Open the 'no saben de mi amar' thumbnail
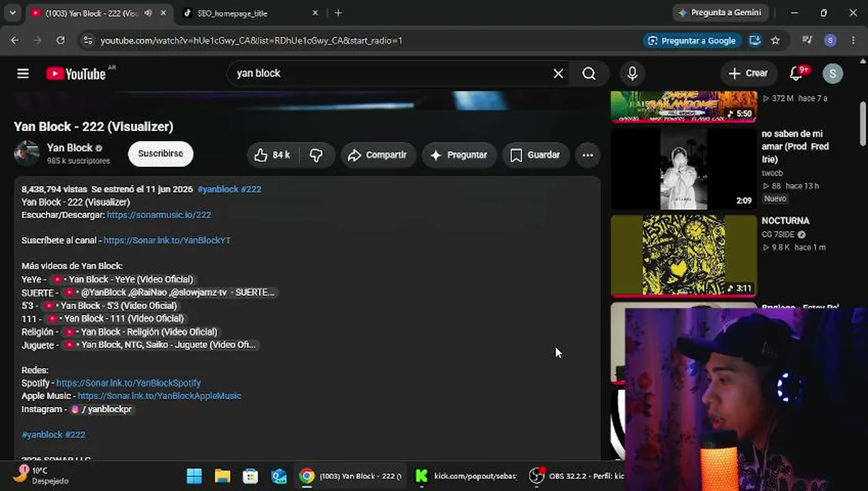Screen dimensions: 868x491 click(x=683, y=168)
